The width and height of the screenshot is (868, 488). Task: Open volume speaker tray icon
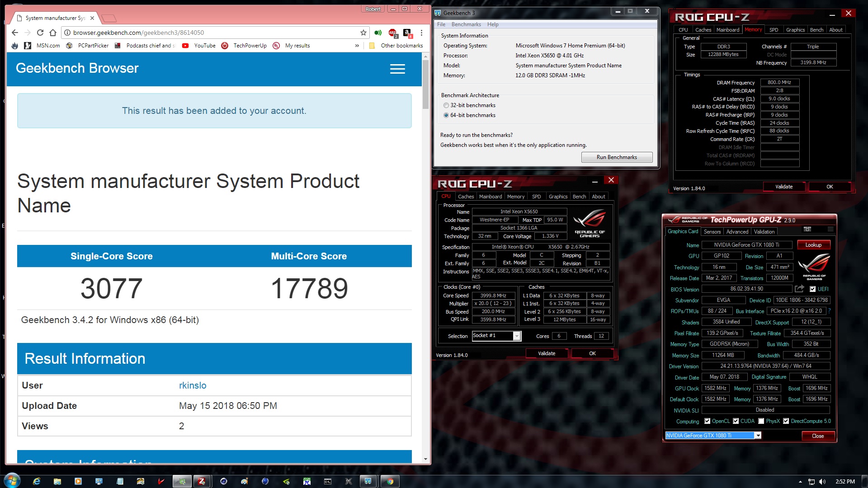click(822, 482)
